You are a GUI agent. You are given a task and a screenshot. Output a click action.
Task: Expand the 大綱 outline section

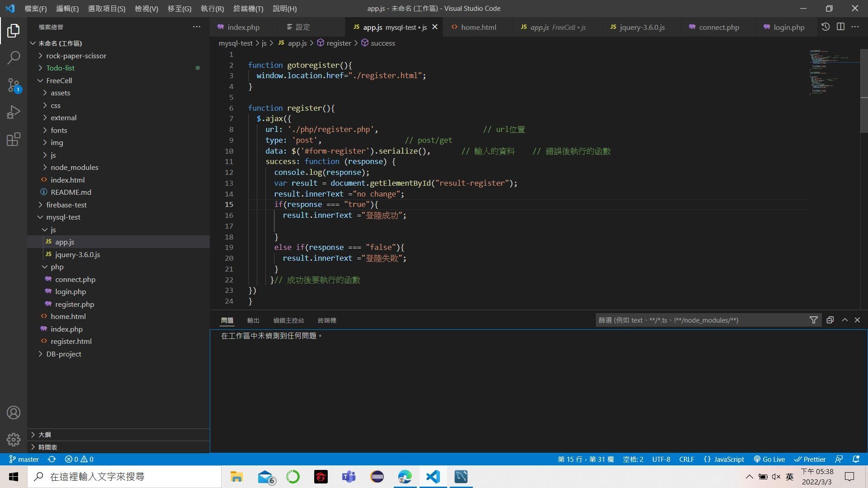coord(44,435)
